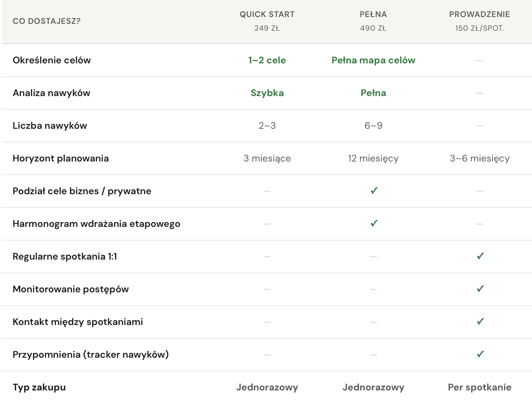This screenshot has height=417, width=532.
Task: Click the Prowadzenie dash in Określenie celów row
Action: pos(480,60)
